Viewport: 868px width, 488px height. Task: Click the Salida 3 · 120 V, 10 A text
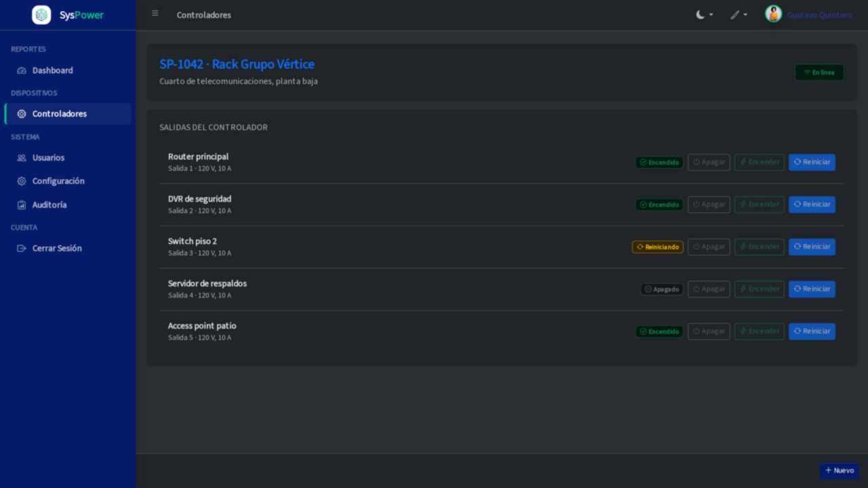click(199, 253)
